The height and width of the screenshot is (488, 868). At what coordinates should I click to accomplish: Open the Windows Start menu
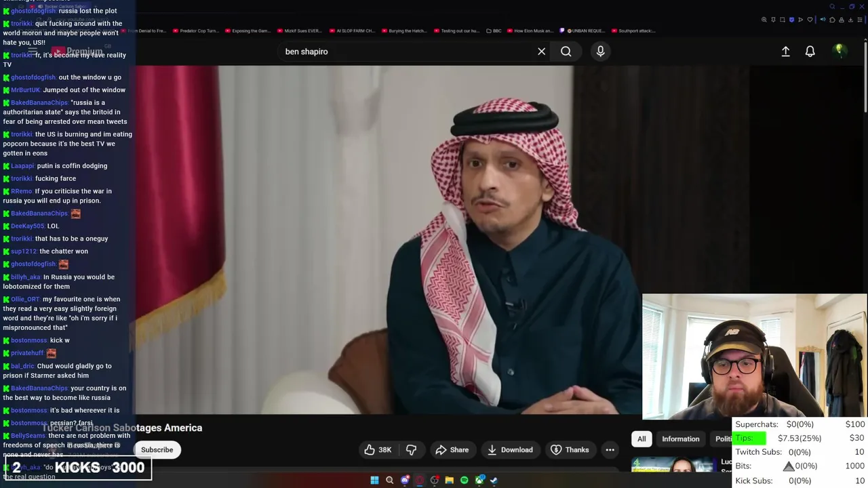pyautogui.click(x=374, y=480)
